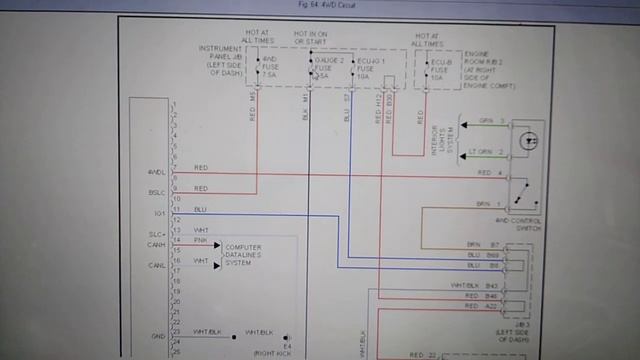The height and width of the screenshot is (360, 640).
Task: Click 'HOT AT ALL TIMES' above ECU-B fuse
Action: tap(427, 40)
